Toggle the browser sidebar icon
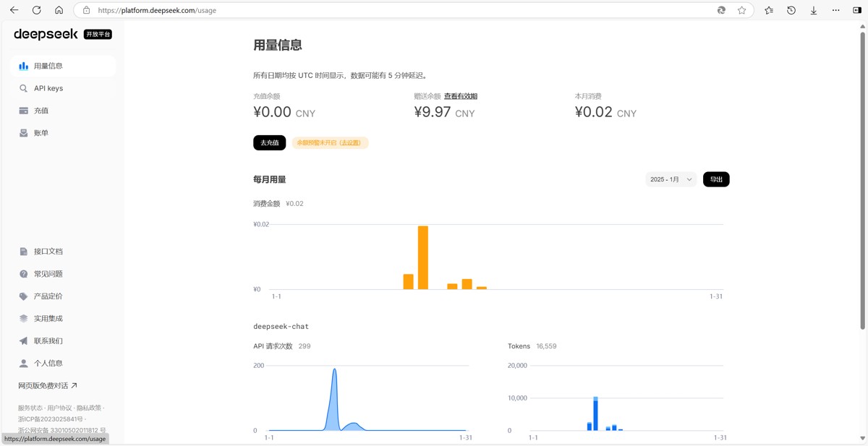The height and width of the screenshot is (446, 868). point(857,10)
